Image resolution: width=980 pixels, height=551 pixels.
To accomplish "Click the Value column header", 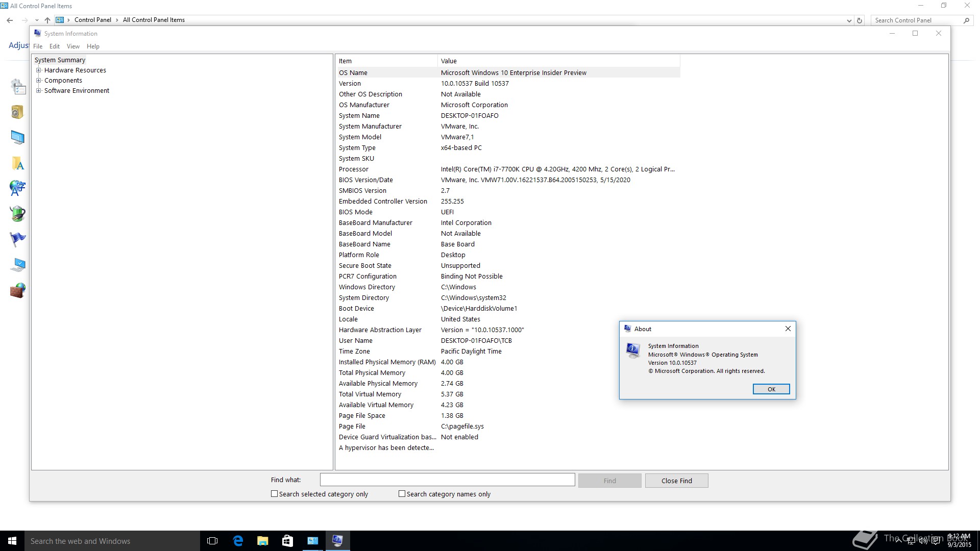I will point(559,61).
